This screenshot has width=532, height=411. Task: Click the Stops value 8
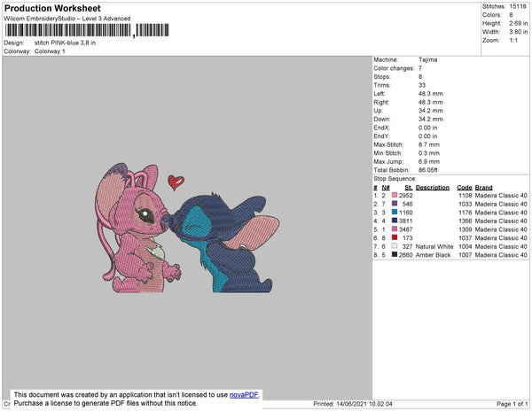point(420,76)
